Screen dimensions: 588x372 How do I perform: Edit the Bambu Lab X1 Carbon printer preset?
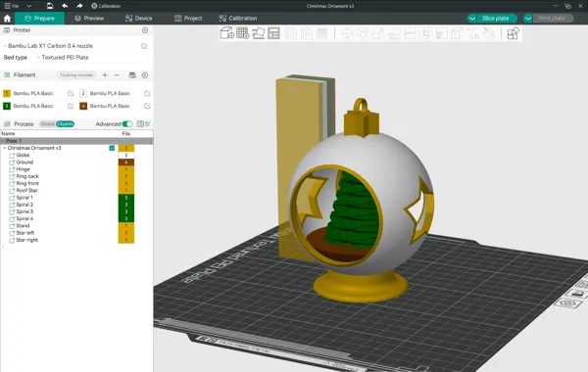point(144,46)
